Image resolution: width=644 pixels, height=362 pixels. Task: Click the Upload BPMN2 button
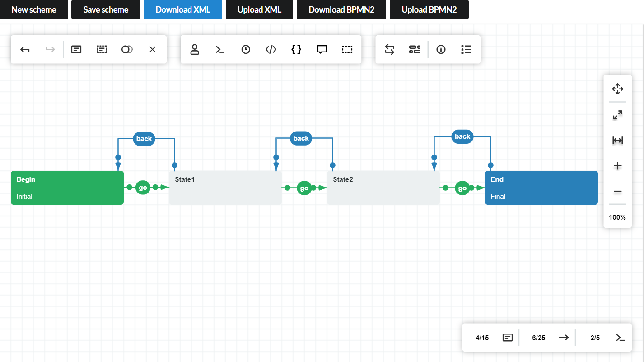pos(429,10)
